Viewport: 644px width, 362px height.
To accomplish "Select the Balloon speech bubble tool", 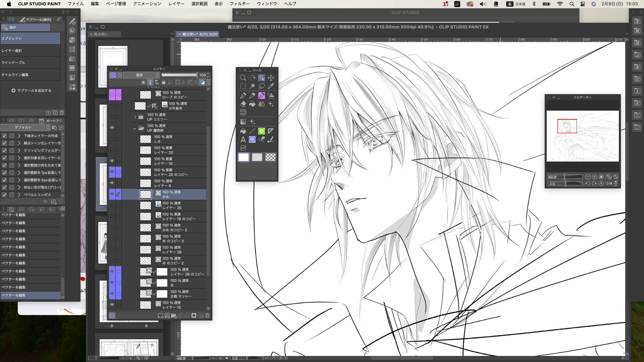I will click(x=252, y=139).
